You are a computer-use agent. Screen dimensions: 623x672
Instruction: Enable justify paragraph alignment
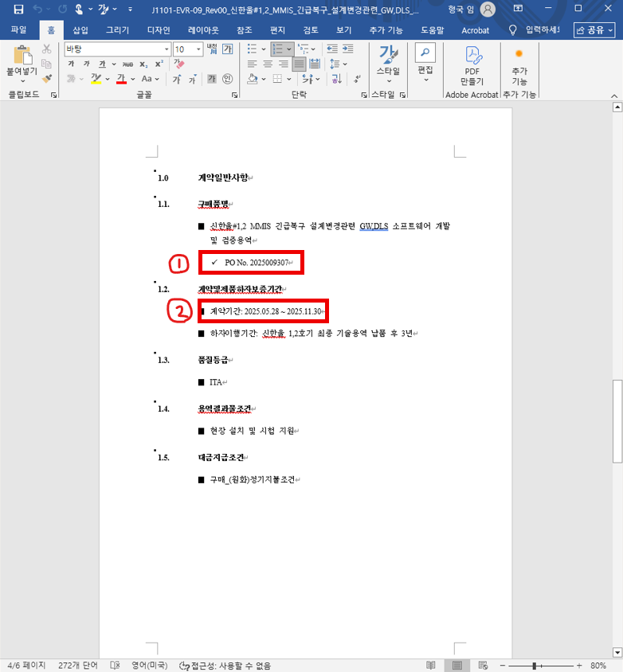tap(300, 64)
